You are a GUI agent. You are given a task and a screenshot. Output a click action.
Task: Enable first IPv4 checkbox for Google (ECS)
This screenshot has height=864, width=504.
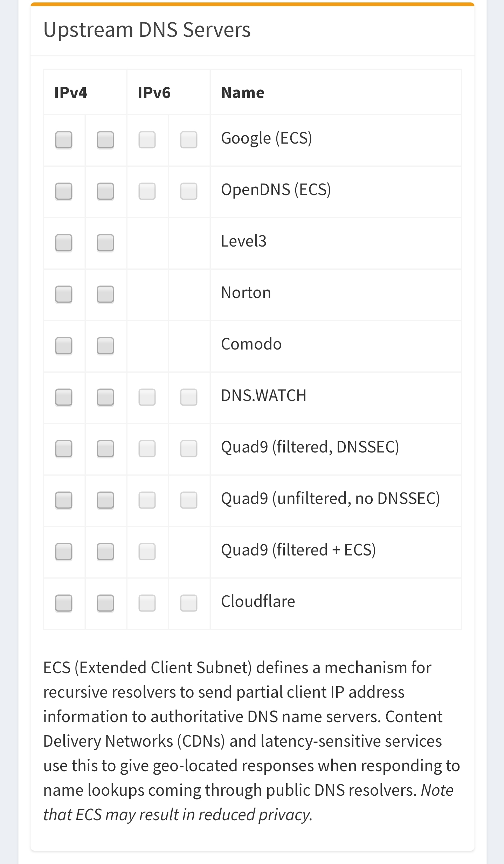pyautogui.click(x=64, y=140)
